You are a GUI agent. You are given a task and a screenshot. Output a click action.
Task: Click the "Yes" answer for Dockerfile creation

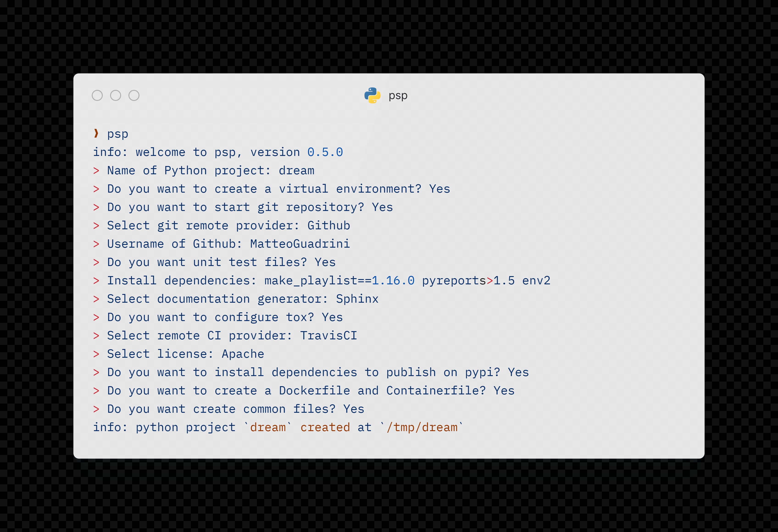(x=504, y=391)
